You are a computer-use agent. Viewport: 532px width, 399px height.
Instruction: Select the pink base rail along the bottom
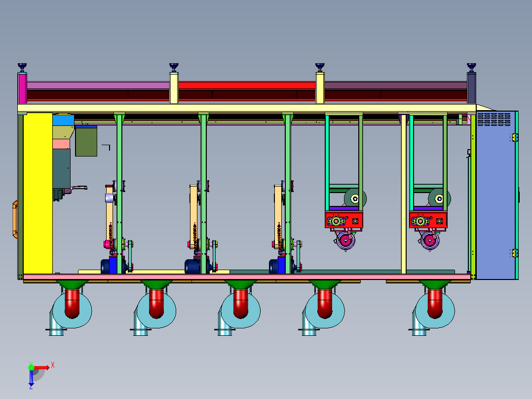[247, 277]
